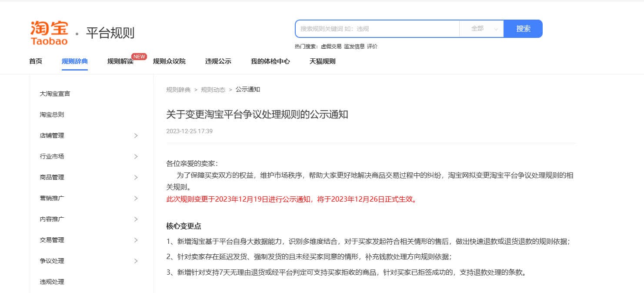Click 规则动态 in the breadcrumb
Viewport: 644px width, 293px height.
coord(213,90)
